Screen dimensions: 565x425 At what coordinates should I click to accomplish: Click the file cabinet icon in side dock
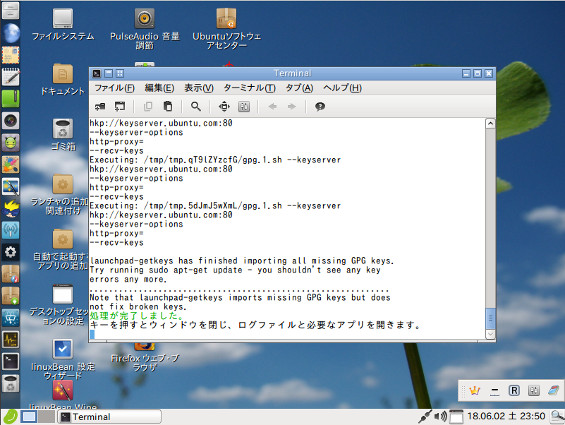click(10, 10)
